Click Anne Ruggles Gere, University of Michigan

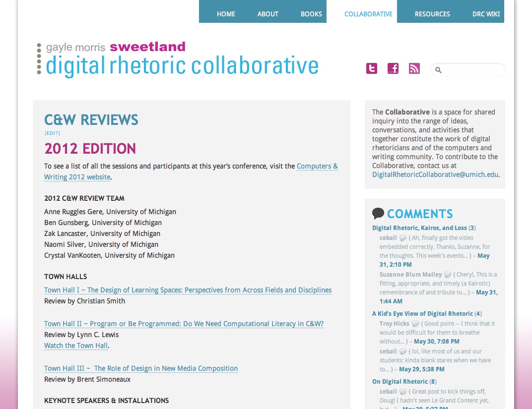pyautogui.click(x=110, y=212)
